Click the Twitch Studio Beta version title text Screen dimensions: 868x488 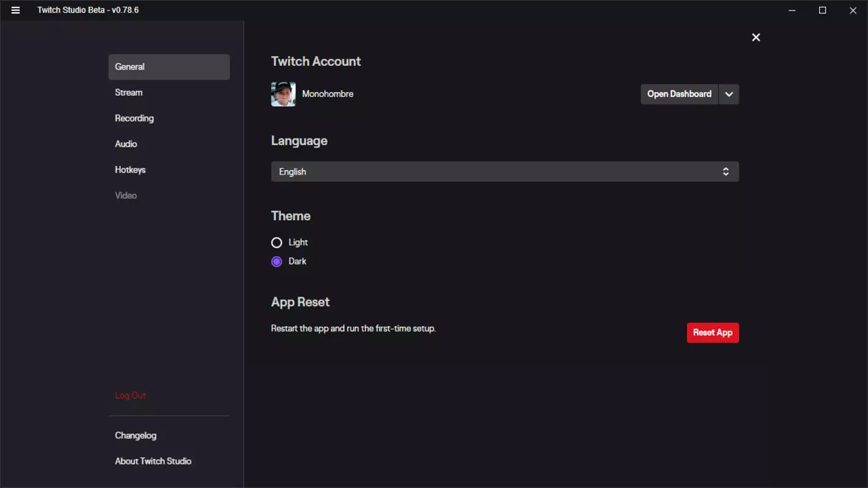(x=88, y=10)
